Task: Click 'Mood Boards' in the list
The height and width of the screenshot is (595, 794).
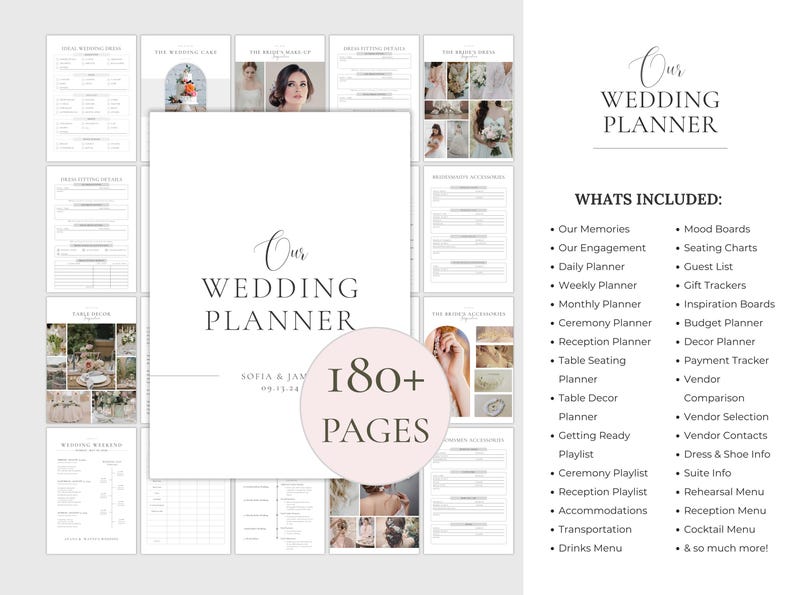Action: tap(717, 229)
